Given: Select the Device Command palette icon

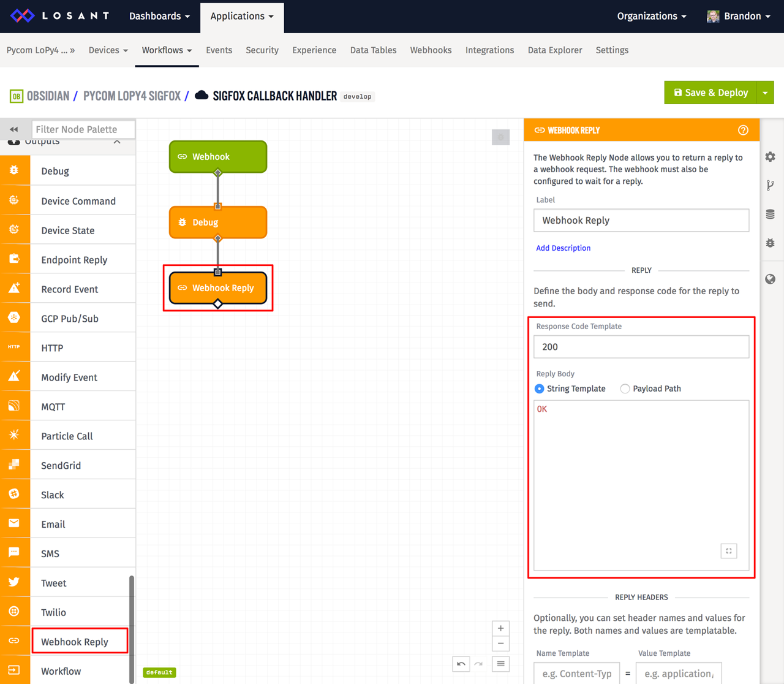Looking at the screenshot, I should point(14,200).
